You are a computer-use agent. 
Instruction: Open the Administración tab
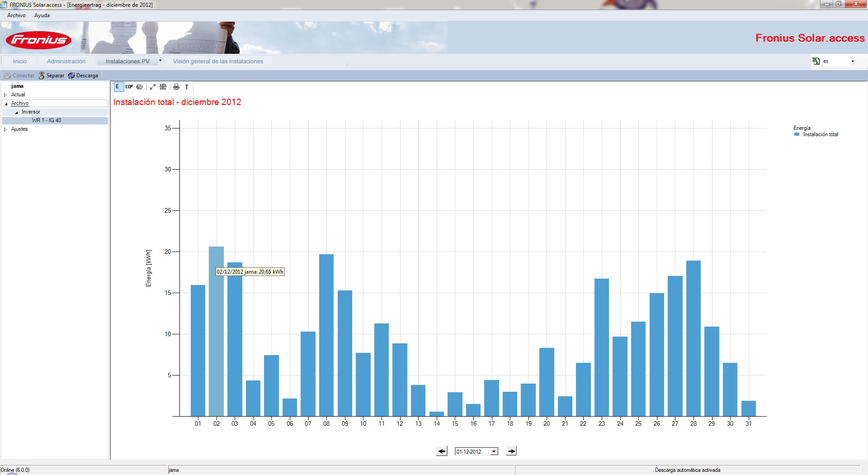[x=66, y=61]
